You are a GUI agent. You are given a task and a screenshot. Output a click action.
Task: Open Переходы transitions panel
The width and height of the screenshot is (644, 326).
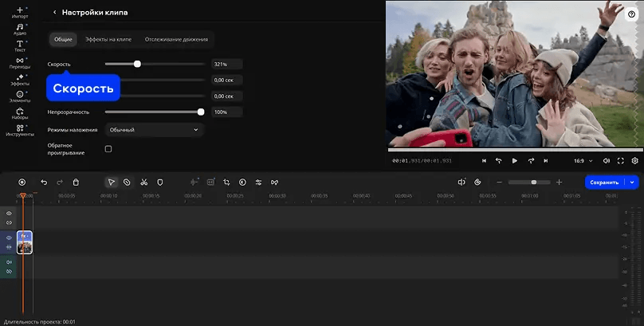[19, 63]
